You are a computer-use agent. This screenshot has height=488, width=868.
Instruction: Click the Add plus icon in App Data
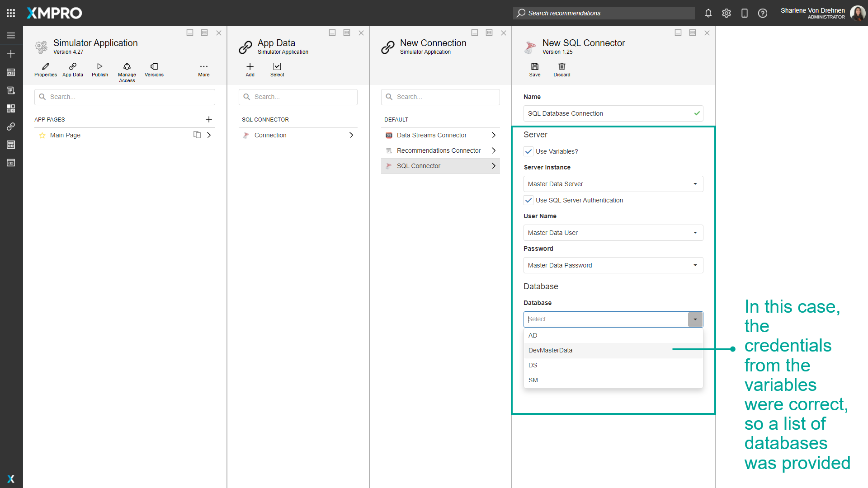pyautogui.click(x=250, y=67)
